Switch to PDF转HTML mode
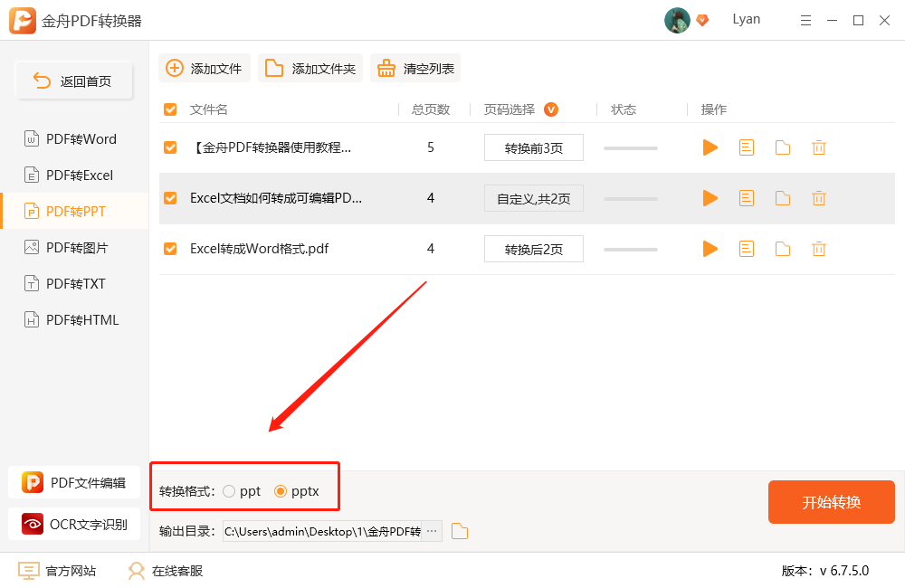This screenshot has height=588, width=905. [74, 319]
